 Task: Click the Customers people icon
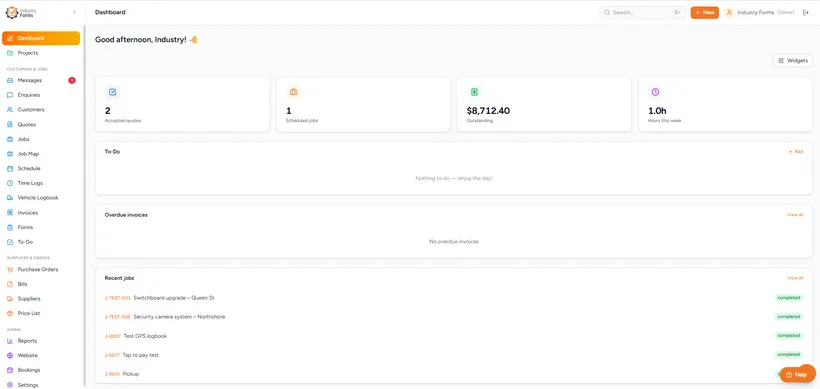pyautogui.click(x=10, y=110)
